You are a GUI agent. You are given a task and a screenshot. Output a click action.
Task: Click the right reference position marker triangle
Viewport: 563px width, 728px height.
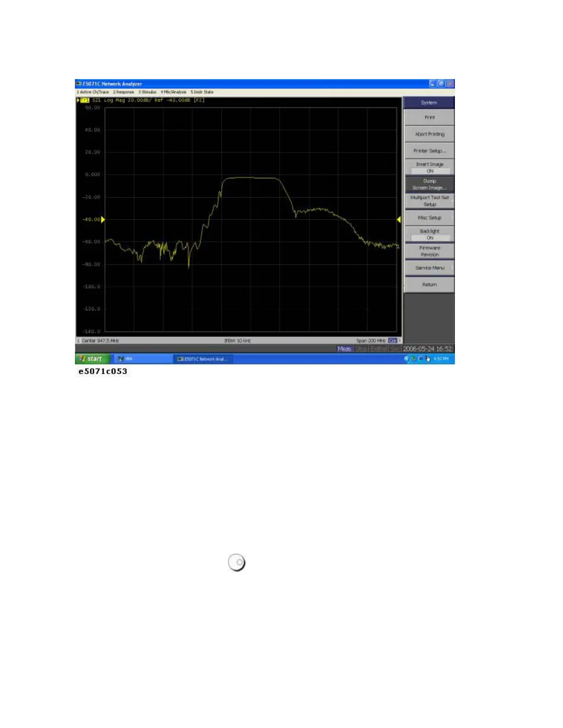pyautogui.click(x=399, y=220)
